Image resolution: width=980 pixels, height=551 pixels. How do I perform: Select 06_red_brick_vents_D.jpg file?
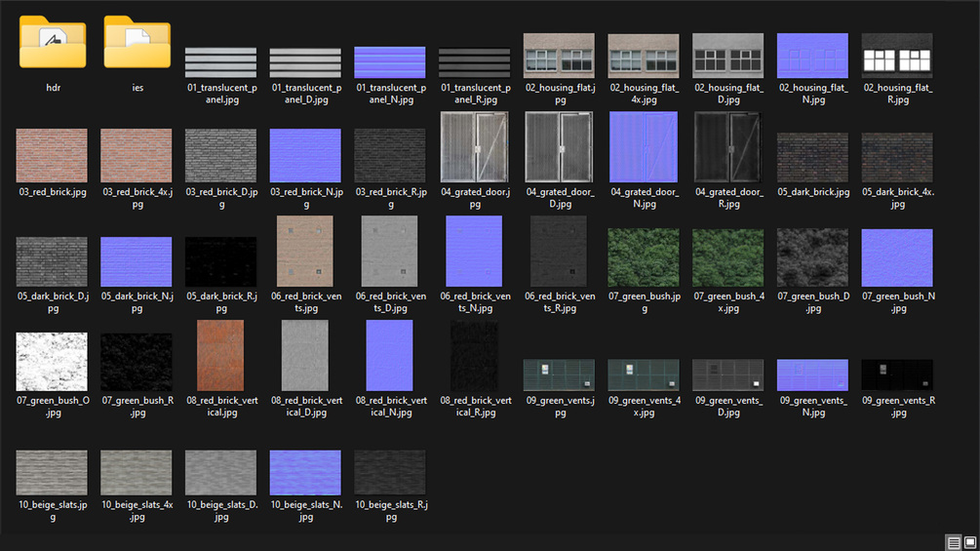389,252
